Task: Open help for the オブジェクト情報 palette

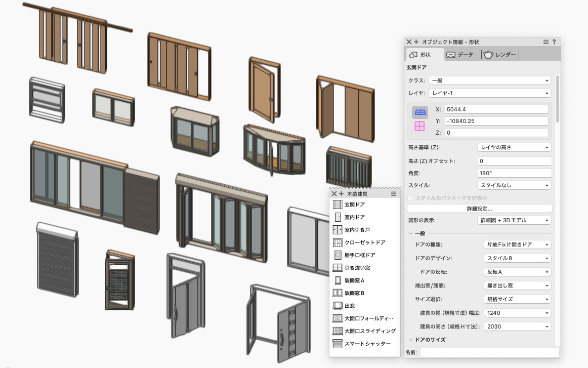Action: point(554,42)
